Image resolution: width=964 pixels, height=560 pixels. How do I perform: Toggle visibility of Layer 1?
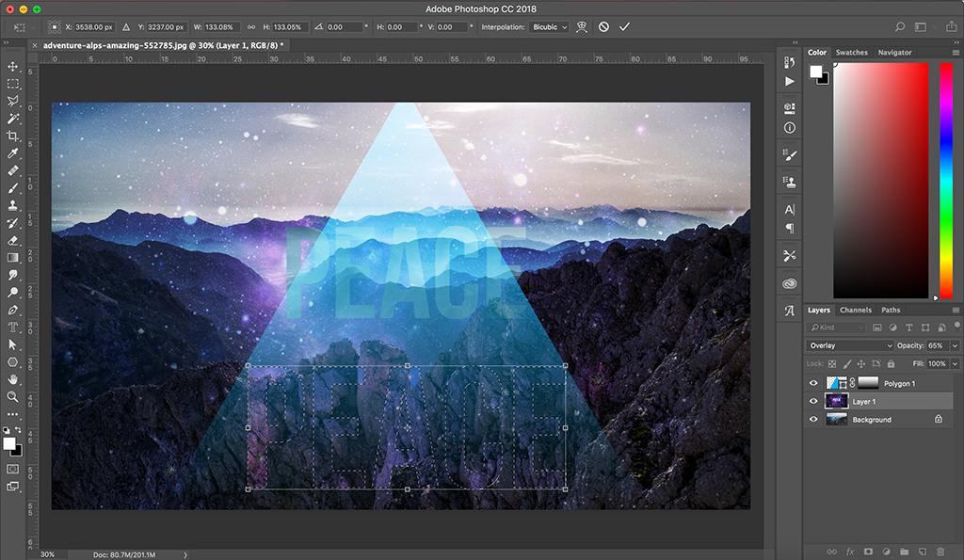[x=813, y=402]
